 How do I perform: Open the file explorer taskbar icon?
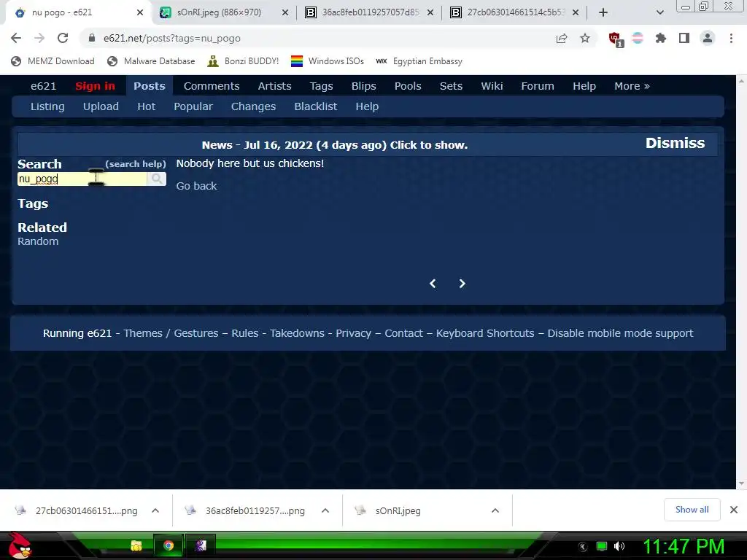[136, 545]
